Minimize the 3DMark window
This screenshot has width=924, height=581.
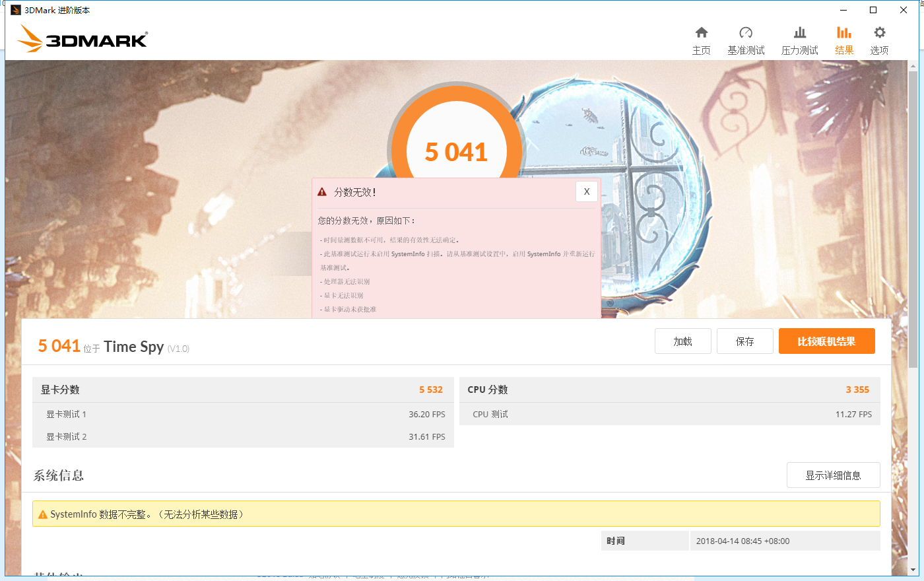pos(843,10)
